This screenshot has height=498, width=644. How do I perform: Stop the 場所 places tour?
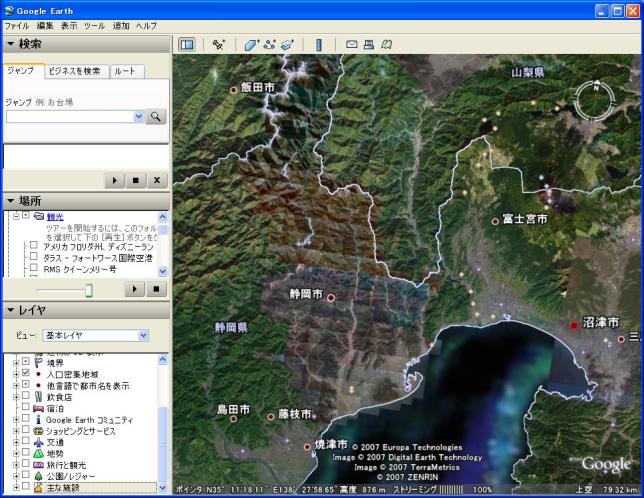pyautogui.click(x=156, y=289)
